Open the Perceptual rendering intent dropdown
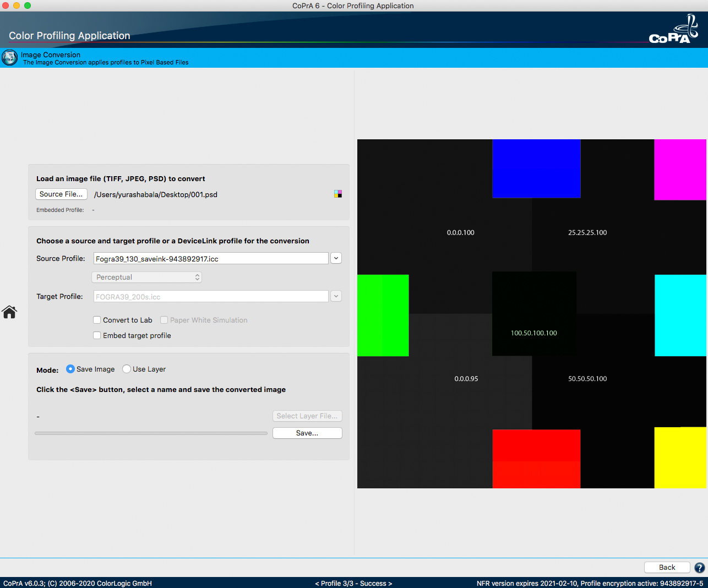 coord(146,277)
